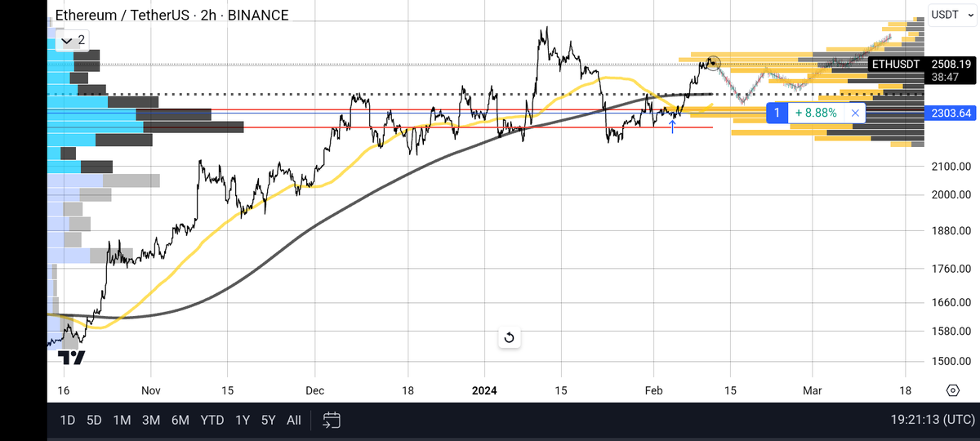Select the 5Y time range
The height and width of the screenshot is (441, 980).
268,421
